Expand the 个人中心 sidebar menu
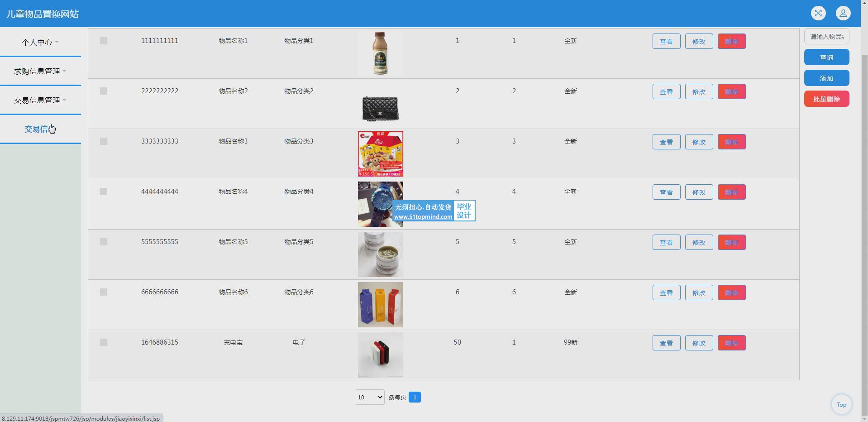The width and height of the screenshot is (868, 422). [x=40, y=42]
